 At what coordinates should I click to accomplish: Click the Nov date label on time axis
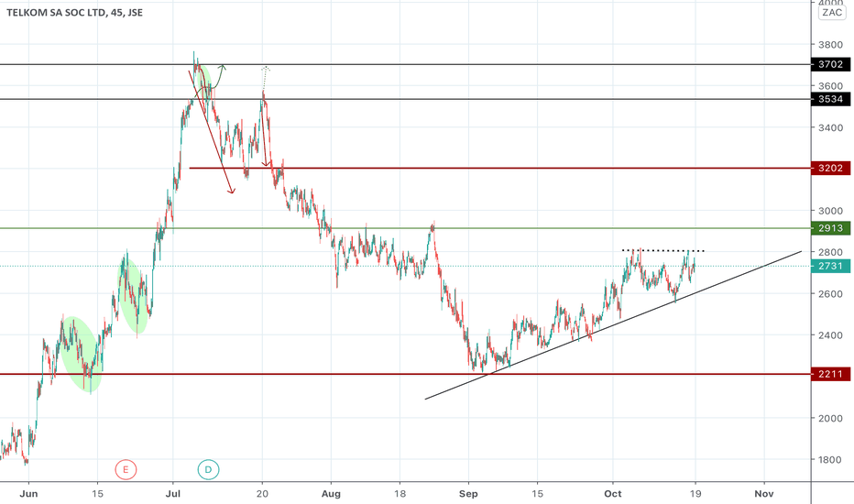pyautogui.click(x=763, y=494)
